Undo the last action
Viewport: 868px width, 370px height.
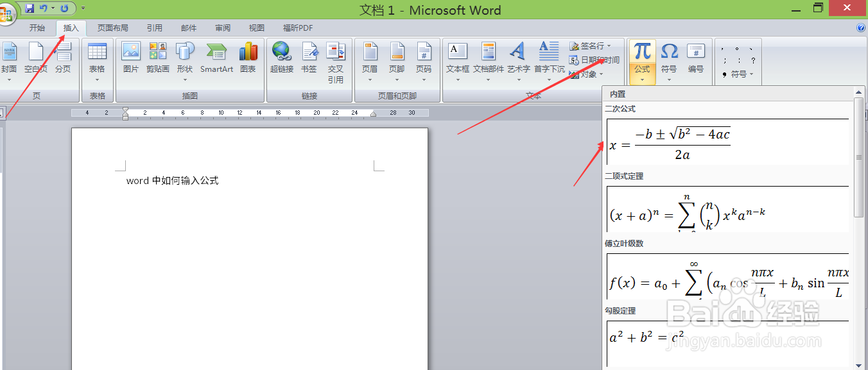point(43,9)
